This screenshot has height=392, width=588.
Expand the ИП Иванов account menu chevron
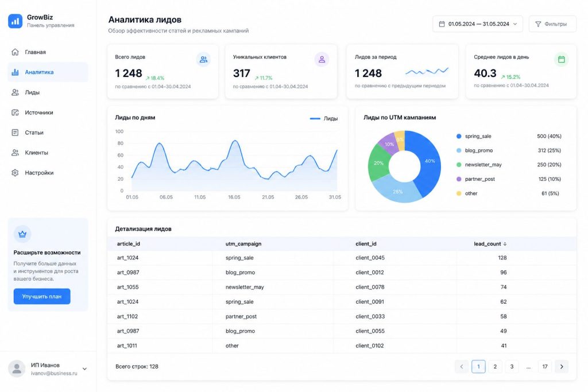[85, 369]
